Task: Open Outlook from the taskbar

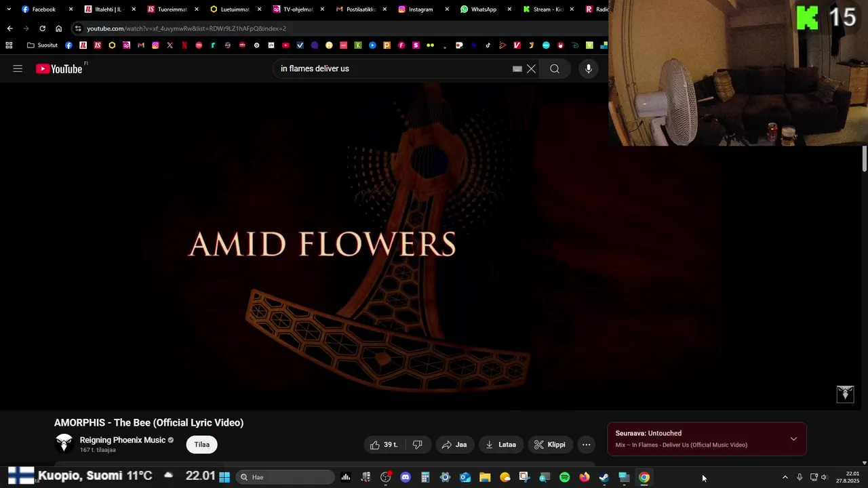Action: point(465,477)
